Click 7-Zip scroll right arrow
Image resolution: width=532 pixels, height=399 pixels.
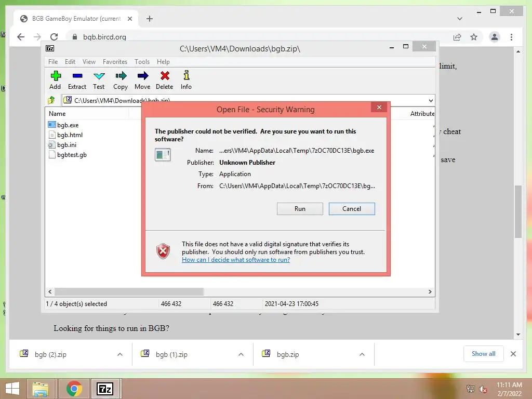[430, 292]
